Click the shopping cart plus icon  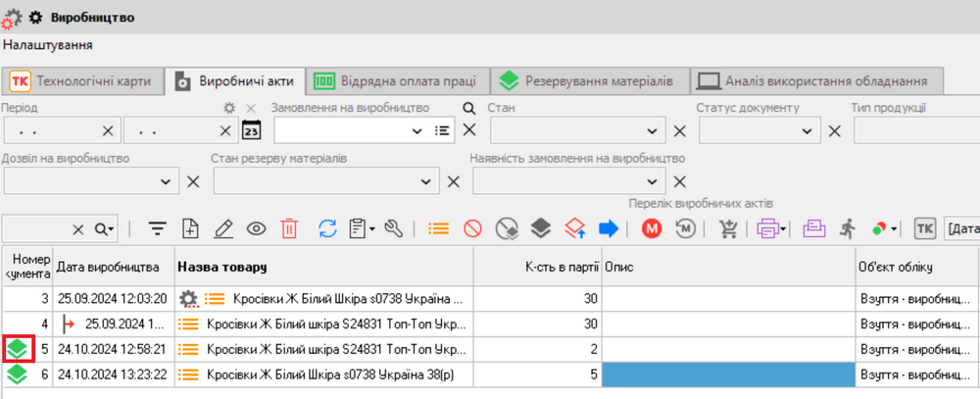(x=727, y=228)
